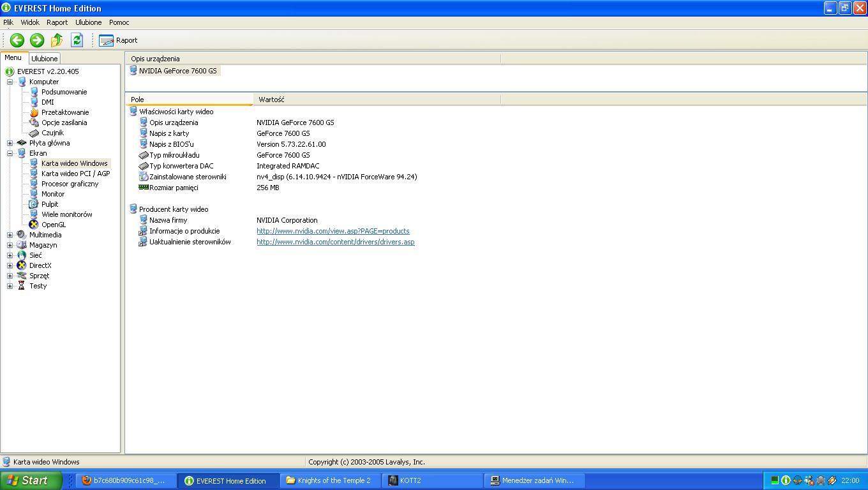
Task: Select the Producent karty wideo group header
Action: [174, 209]
